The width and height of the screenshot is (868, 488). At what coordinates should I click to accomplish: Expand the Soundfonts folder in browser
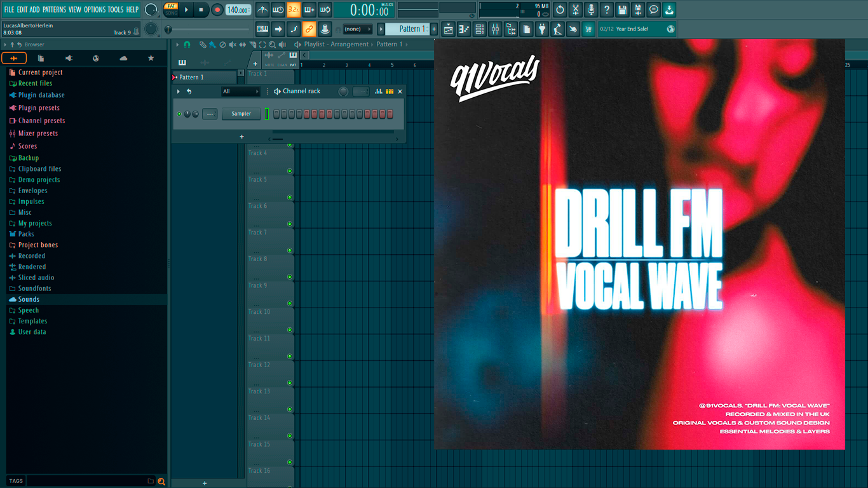(x=34, y=288)
